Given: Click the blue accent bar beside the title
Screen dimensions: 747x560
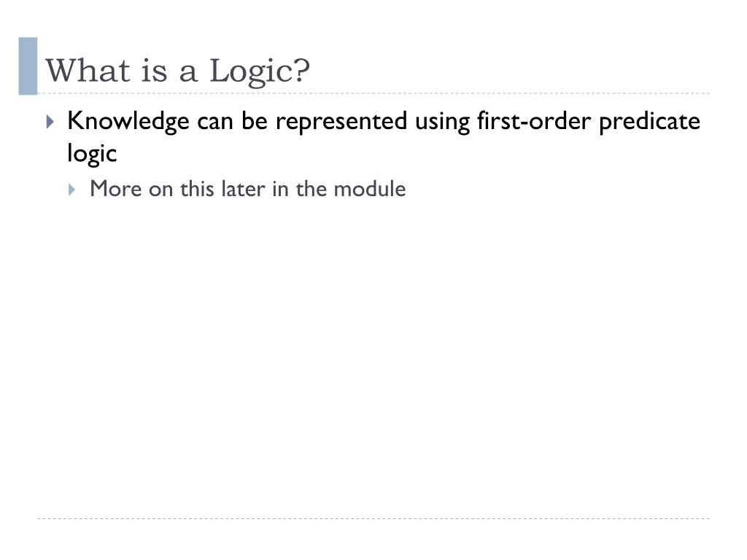Looking at the screenshot, I should 28,66.
